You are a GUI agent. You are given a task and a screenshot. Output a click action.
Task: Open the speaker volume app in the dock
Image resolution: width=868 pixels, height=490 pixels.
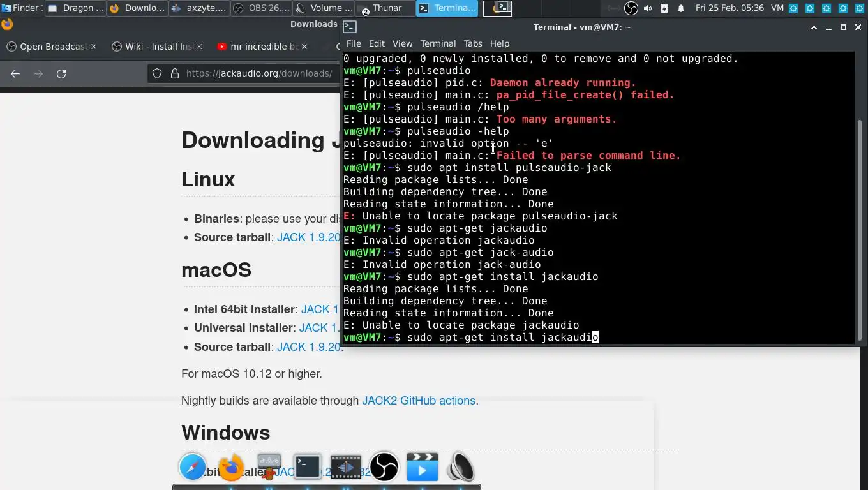(x=460, y=467)
